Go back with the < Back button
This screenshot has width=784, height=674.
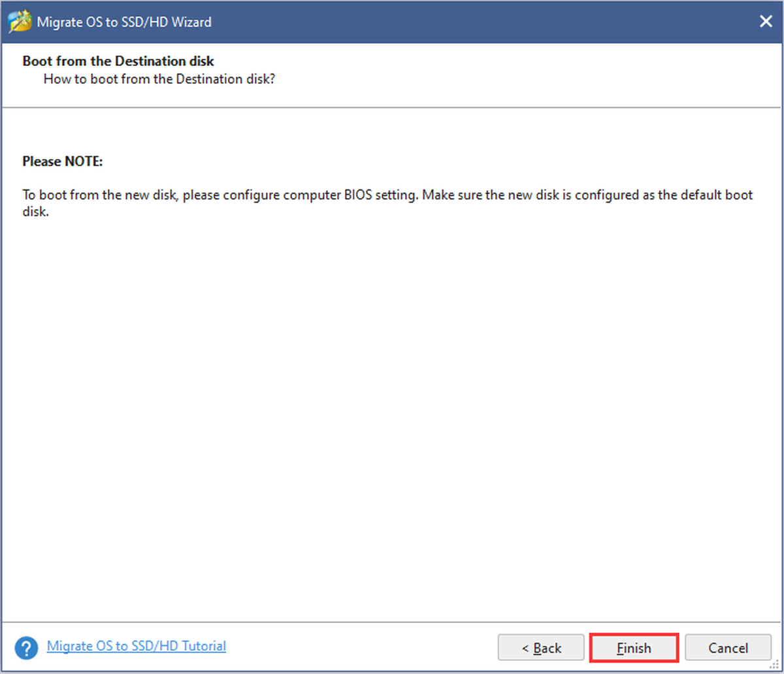coord(541,648)
